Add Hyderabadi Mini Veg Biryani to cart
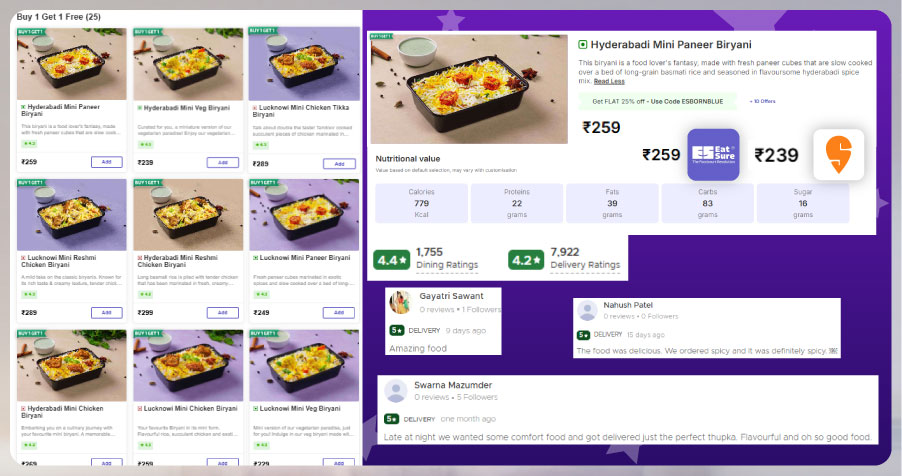902x476 pixels. pos(223,163)
